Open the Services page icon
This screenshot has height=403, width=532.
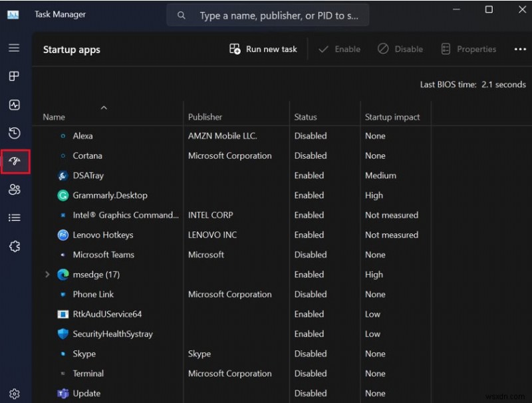click(x=15, y=246)
